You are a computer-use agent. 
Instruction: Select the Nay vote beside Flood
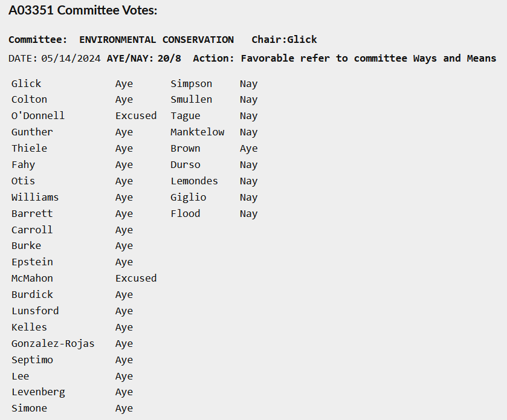(248, 214)
